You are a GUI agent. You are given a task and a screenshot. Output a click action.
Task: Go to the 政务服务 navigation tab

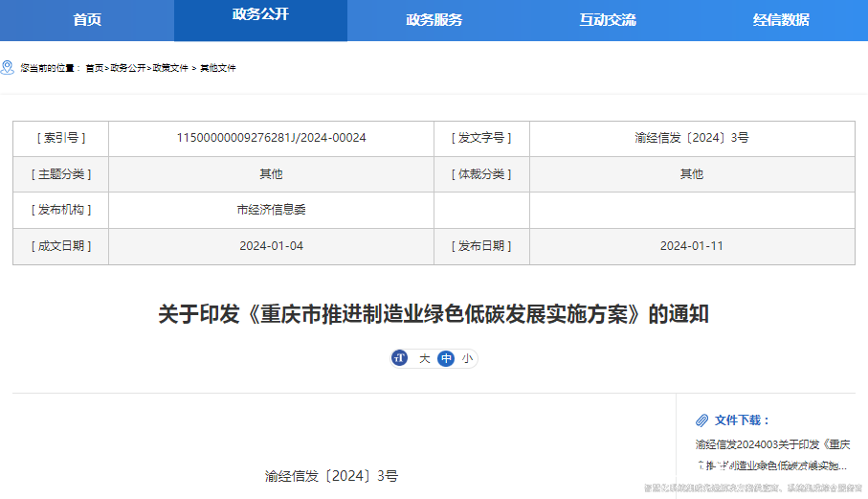434,20
